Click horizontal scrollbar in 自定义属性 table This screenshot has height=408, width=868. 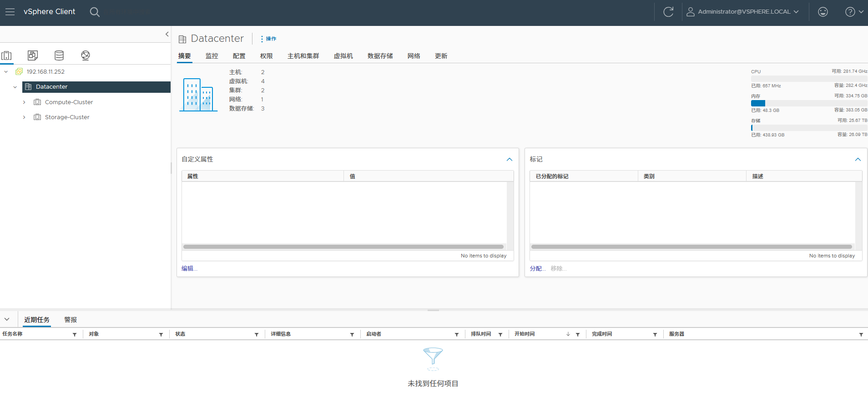point(343,247)
